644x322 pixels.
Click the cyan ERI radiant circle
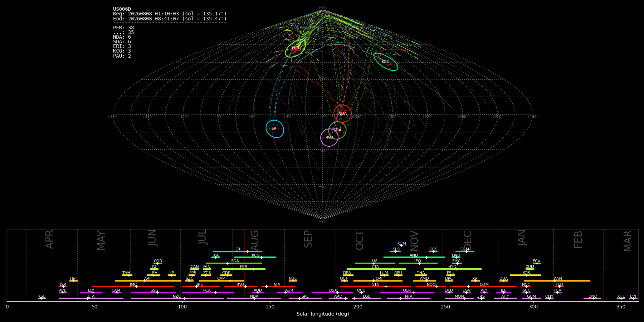coord(275,129)
